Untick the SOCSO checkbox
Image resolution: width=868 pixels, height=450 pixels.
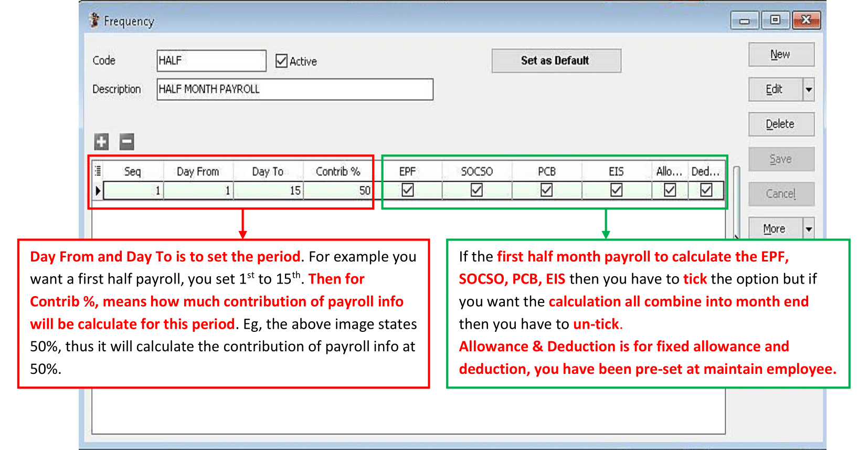coord(477,190)
